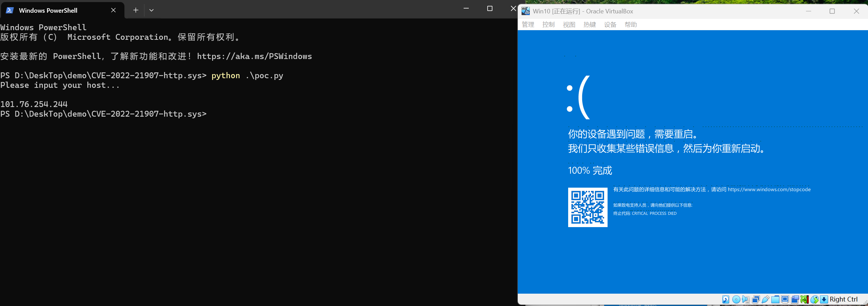Click the CRITICAL PROCESS DIED stop code text
Image resolution: width=868 pixels, height=306 pixels.
pyautogui.click(x=654, y=213)
